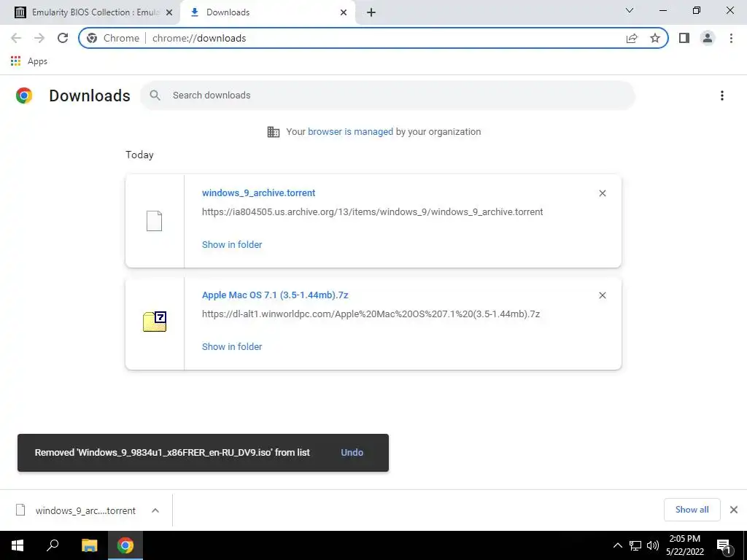Select the Downloads tab
The width and height of the screenshot is (747, 560).
267,12
